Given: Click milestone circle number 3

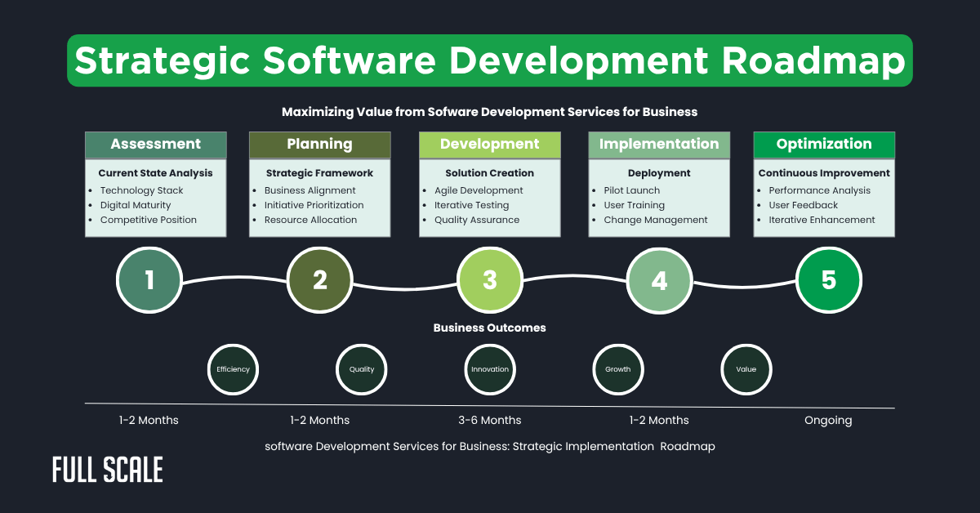Looking at the screenshot, I should click(489, 280).
